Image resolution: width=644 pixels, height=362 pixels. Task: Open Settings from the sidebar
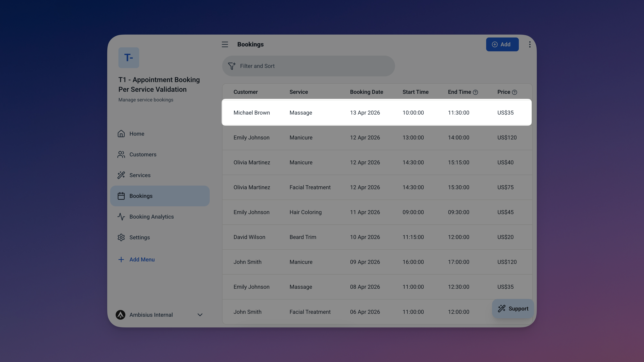tap(140, 237)
